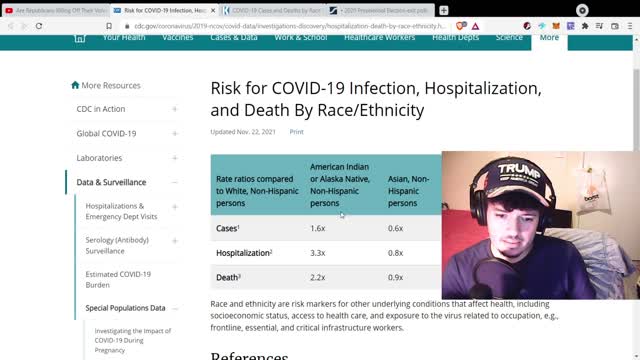Click the padlock site security icon

(x=127, y=26)
